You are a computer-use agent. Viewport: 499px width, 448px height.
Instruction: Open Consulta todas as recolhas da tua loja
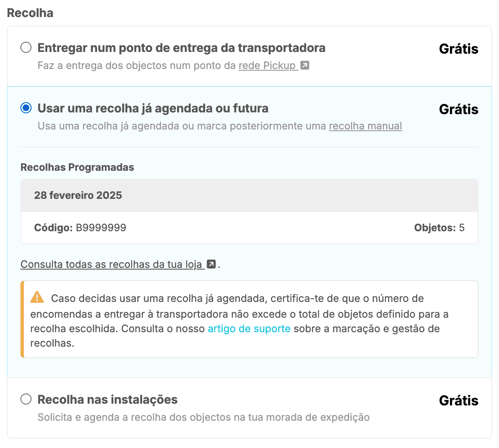[x=111, y=264]
